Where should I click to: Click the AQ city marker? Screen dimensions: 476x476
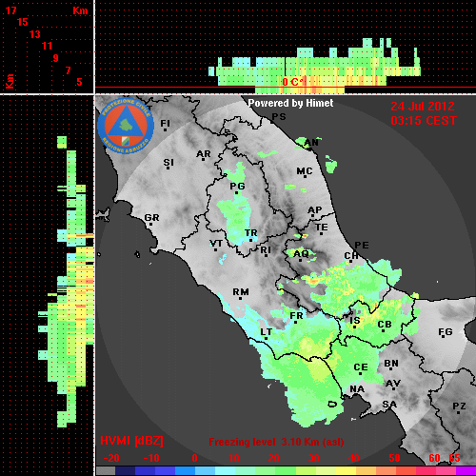pyautogui.click(x=300, y=261)
